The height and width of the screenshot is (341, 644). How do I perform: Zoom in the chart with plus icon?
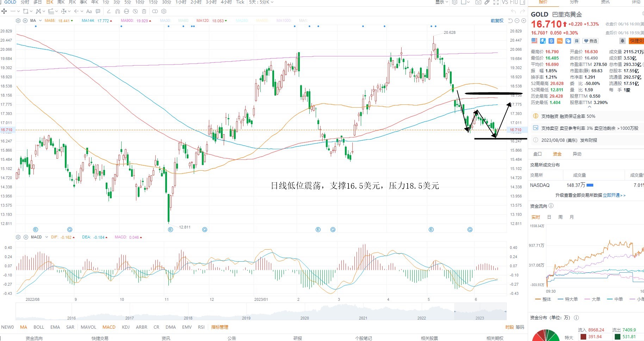pyautogui.click(x=524, y=21)
